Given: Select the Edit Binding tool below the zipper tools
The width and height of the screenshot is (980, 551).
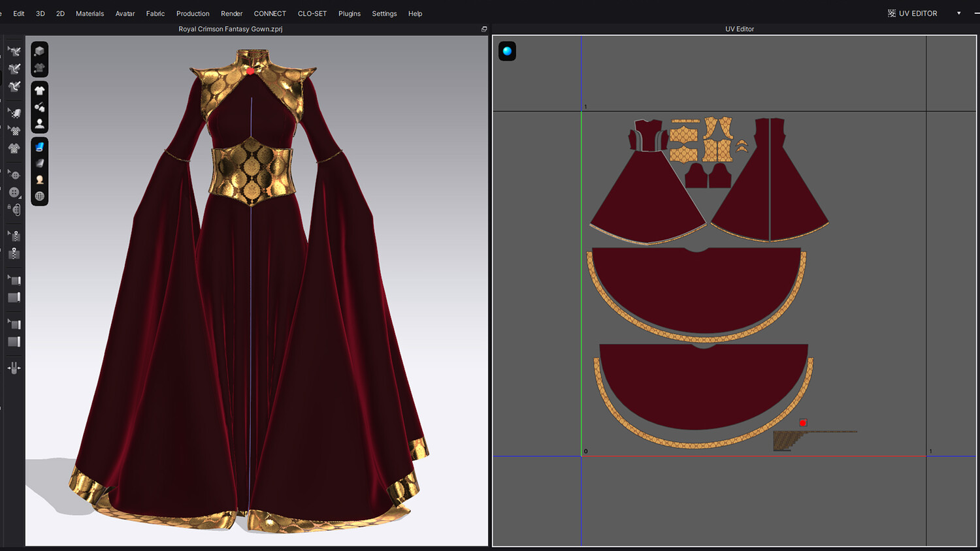Looking at the screenshot, I should tap(14, 280).
